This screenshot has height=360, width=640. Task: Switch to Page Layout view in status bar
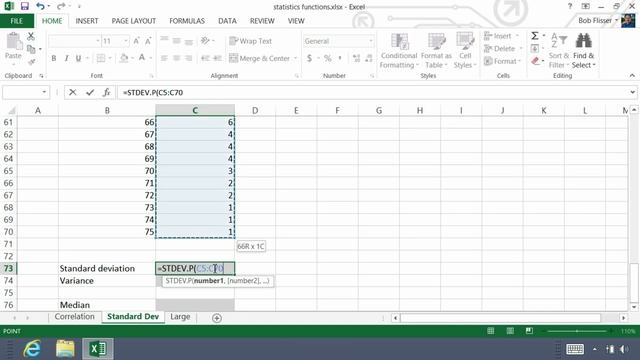[x=510, y=331]
